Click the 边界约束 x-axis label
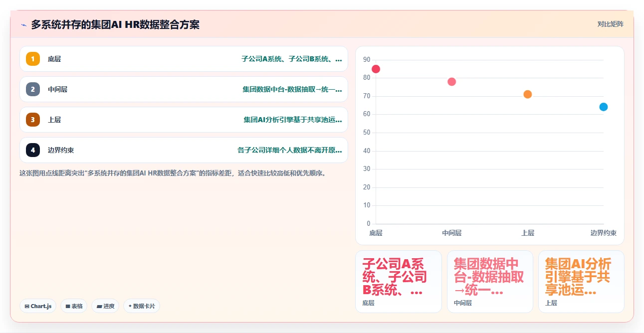 point(603,233)
